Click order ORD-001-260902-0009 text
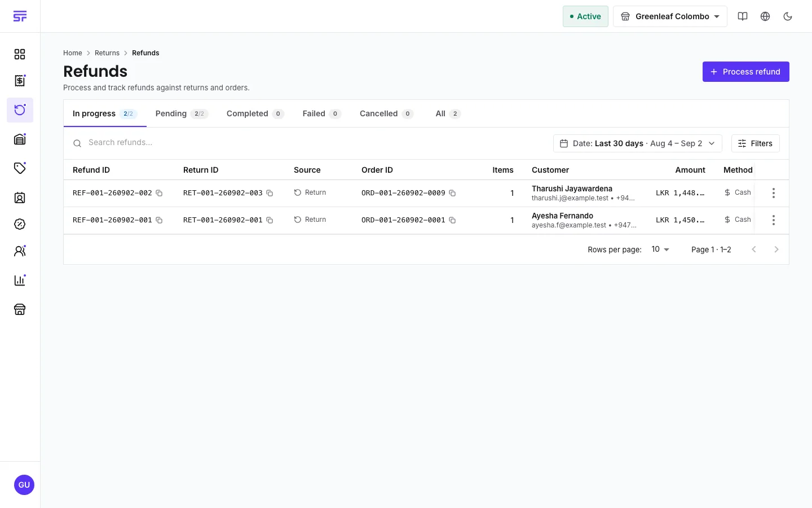 [403, 193]
